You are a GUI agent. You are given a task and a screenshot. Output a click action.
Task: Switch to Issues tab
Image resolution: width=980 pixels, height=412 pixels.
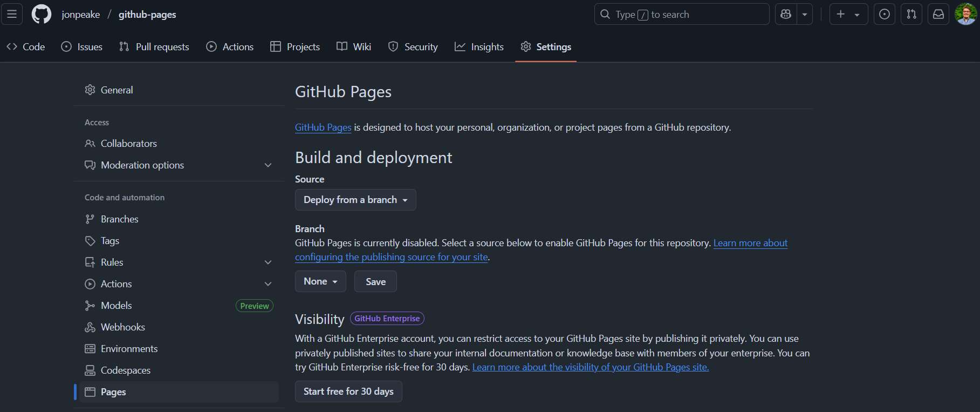82,47
